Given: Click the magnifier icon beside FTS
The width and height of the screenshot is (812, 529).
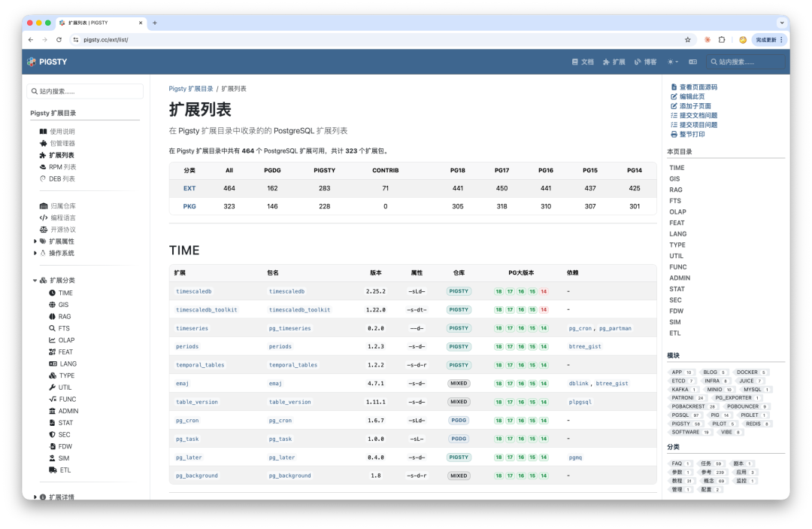Looking at the screenshot, I should [x=53, y=328].
